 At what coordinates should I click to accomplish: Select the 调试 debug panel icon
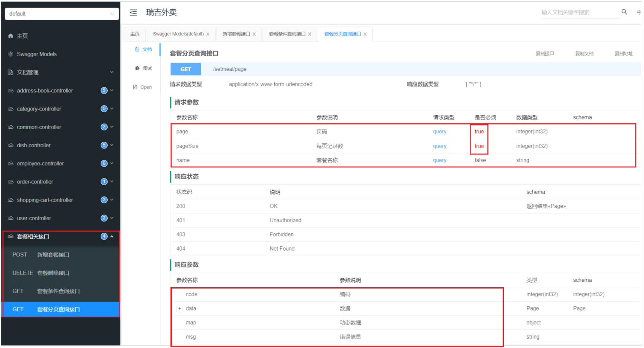tap(137, 68)
